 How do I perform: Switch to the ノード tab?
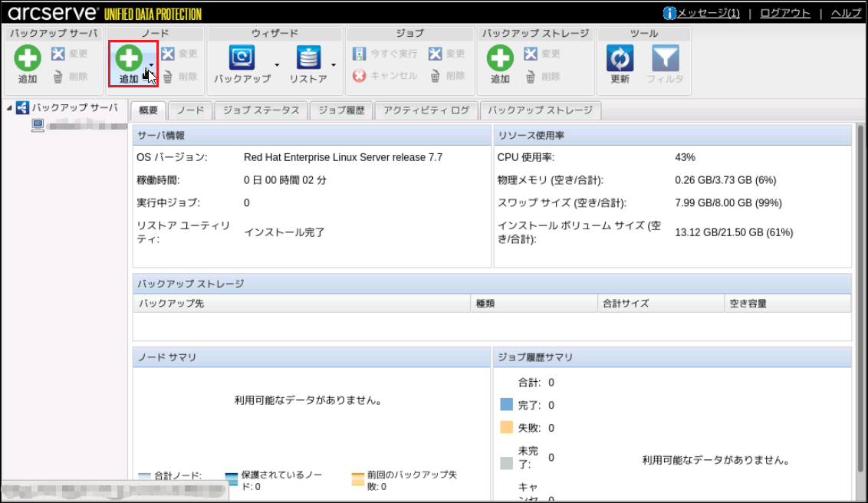190,110
